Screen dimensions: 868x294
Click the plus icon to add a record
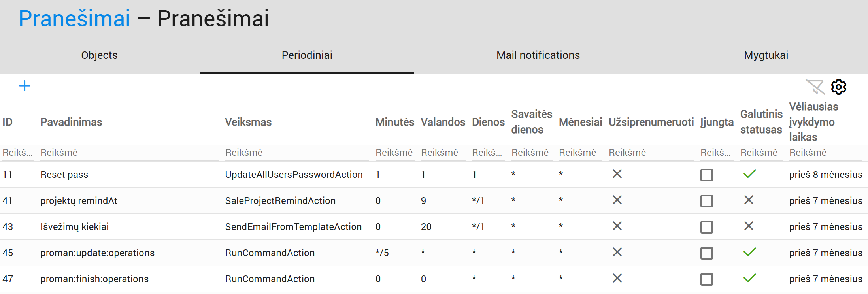point(25,86)
